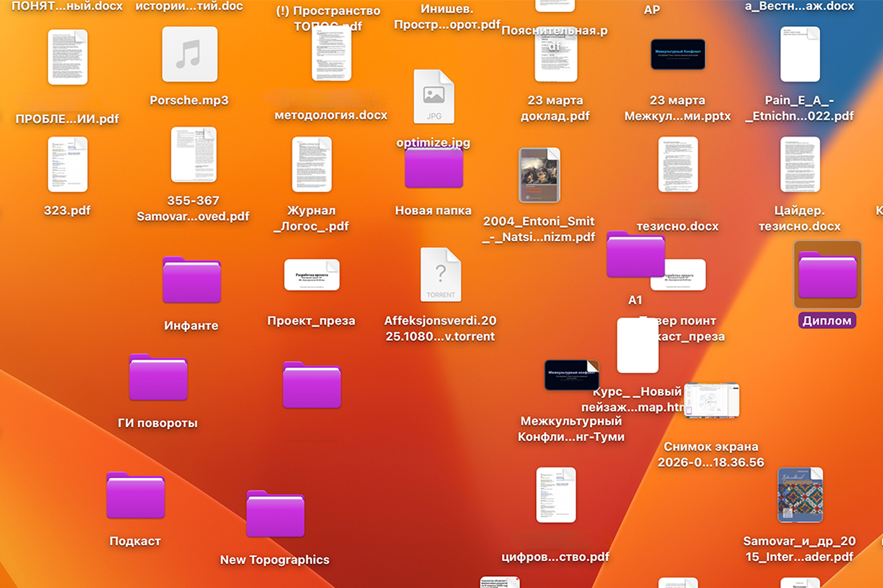Click the highlighted Диплом folder

827,276
